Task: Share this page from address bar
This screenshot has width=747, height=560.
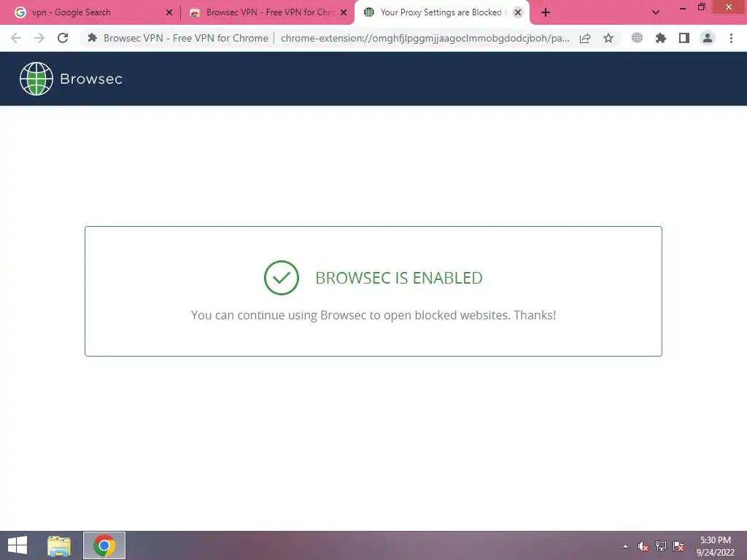Action: coord(585,38)
